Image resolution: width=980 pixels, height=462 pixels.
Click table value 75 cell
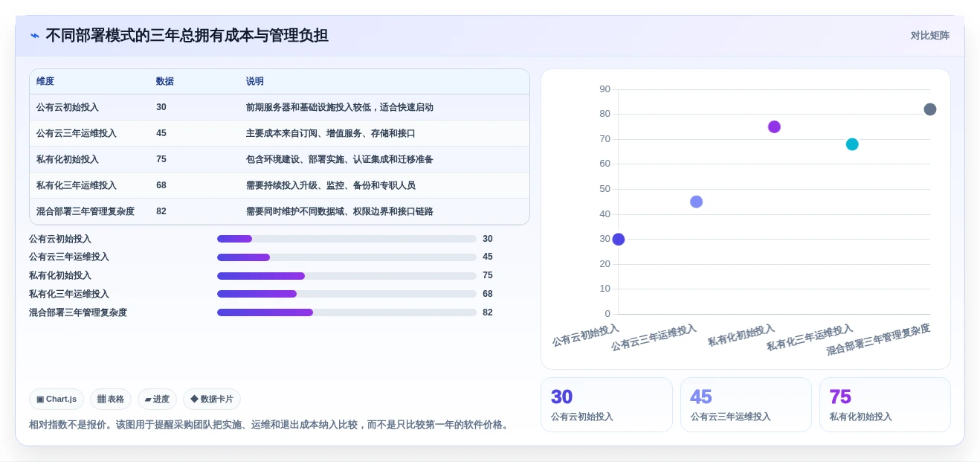(x=161, y=159)
